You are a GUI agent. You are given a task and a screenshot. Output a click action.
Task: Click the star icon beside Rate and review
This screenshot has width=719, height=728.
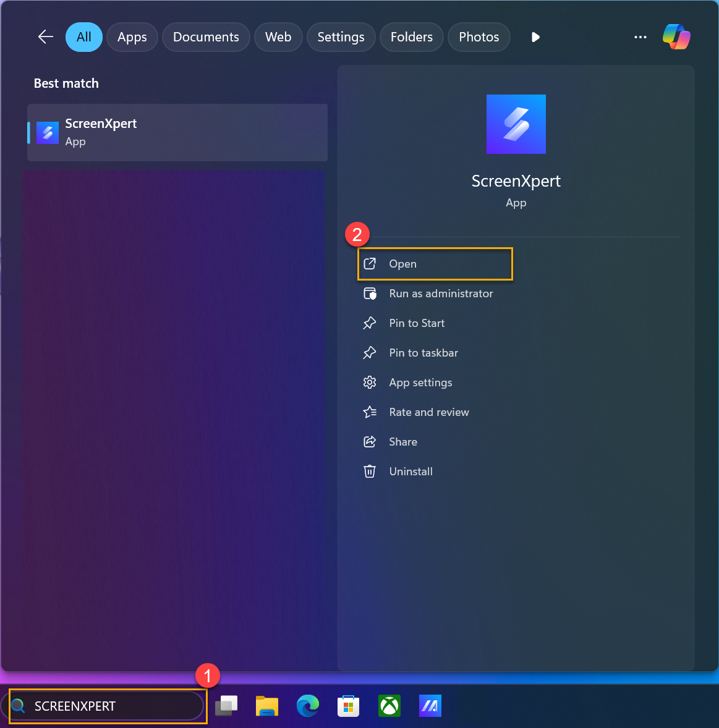(370, 412)
